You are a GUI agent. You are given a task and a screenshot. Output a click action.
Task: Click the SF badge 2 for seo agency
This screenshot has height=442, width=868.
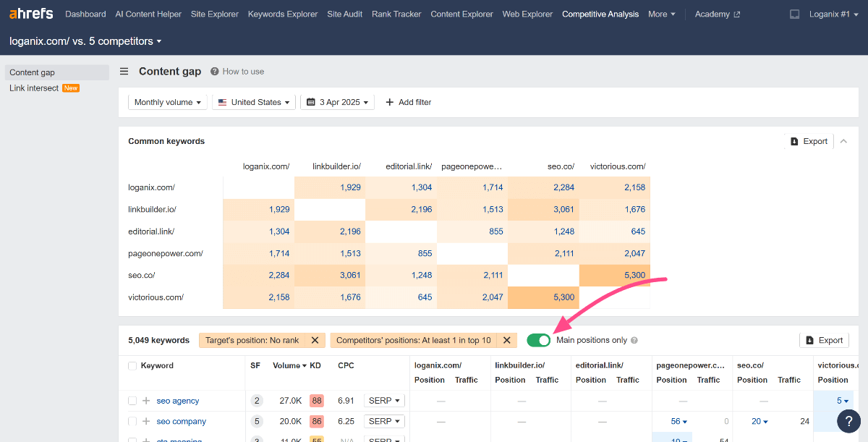(x=257, y=401)
